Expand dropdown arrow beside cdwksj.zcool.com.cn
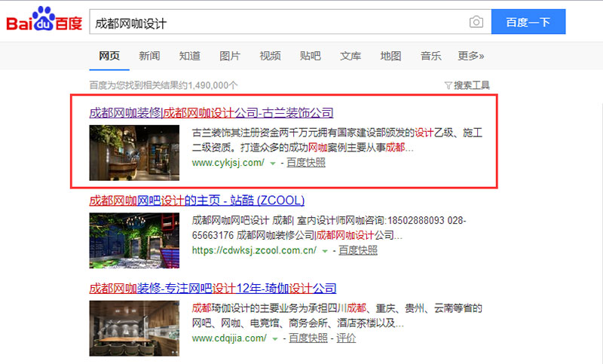The width and height of the screenshot is (603, 364). click(325, 251)
